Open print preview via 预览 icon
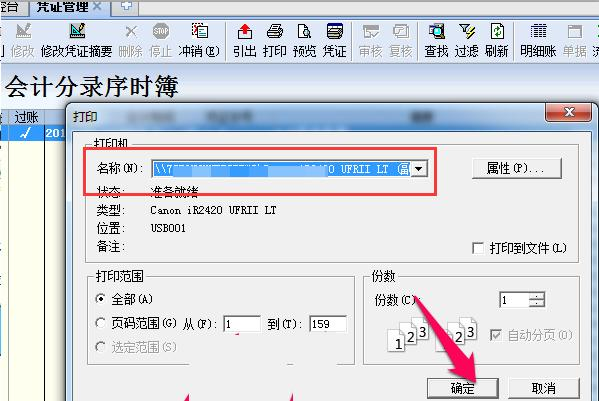Screen dimensions: 599x401 pos(304,31)
